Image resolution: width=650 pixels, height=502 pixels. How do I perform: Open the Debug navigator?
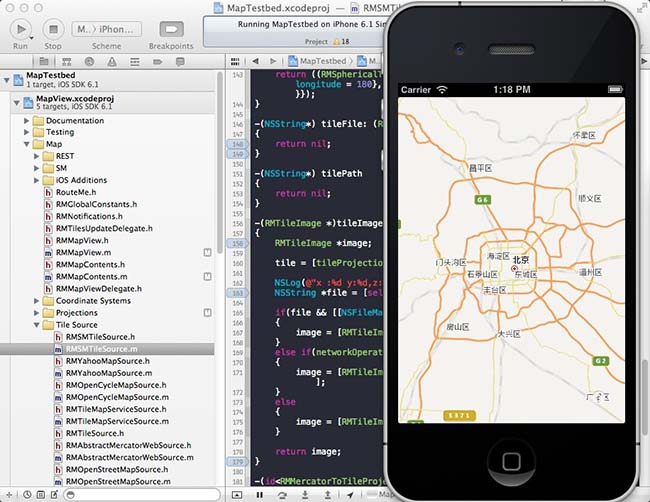[135, 62]
